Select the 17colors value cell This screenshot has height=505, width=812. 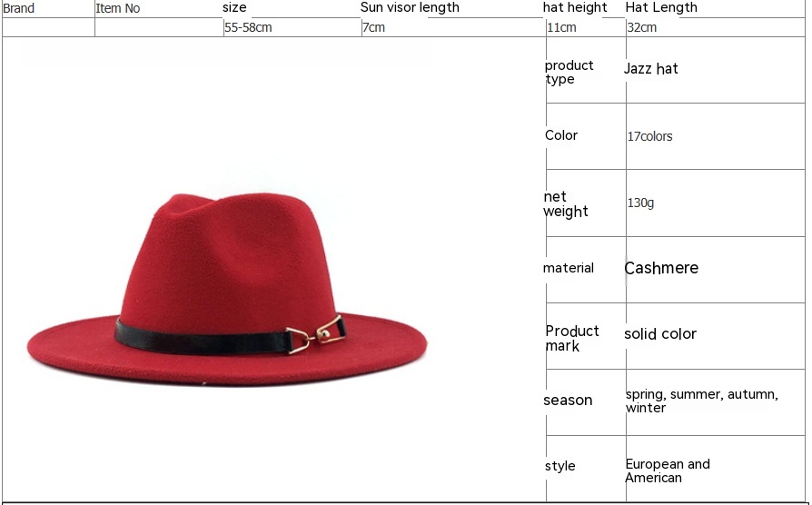650,136
